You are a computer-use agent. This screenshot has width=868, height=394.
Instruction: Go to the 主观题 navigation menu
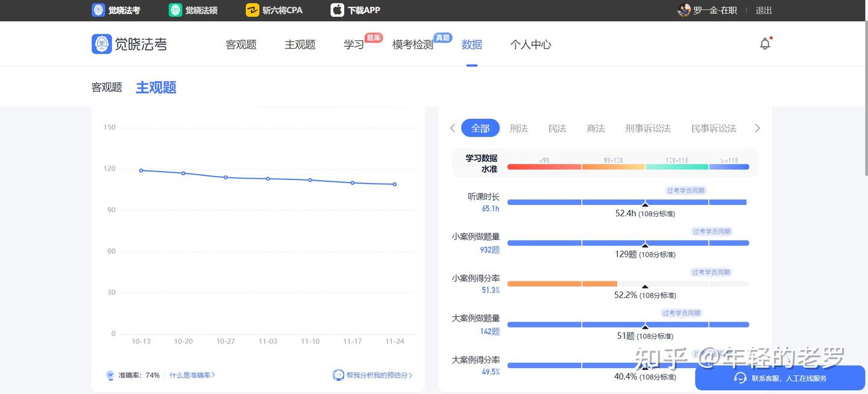pyautogui.click(x=300, y=45)
